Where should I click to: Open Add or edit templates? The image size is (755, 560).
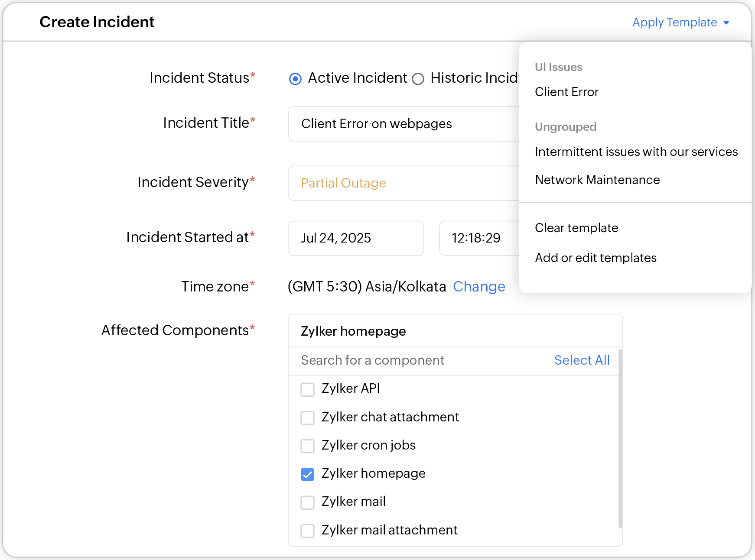pos(595,258)
